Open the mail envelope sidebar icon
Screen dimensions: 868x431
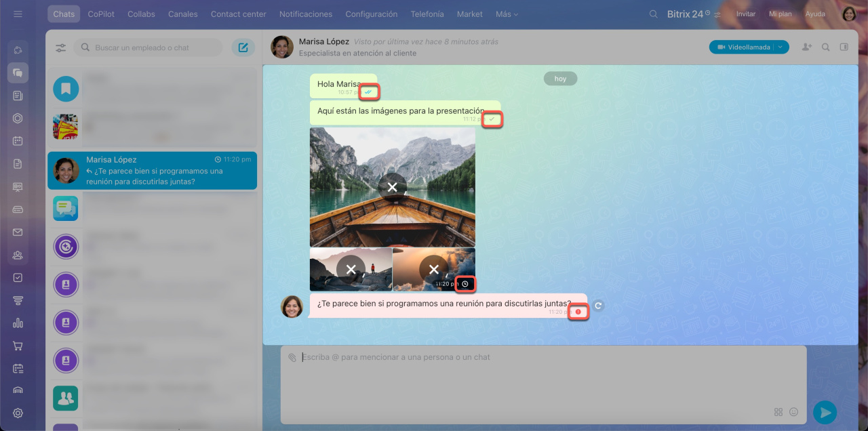pyautogui.click(x=18, y=232)
